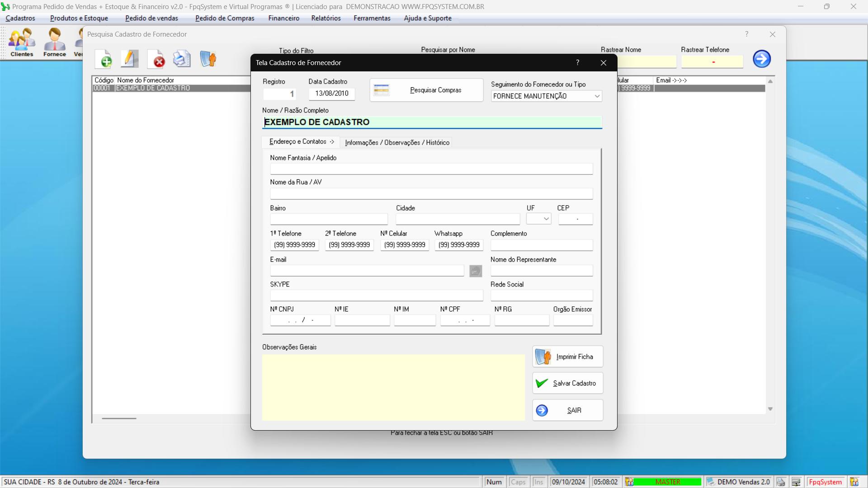Click the network computer icon in status bar

[797, 482]
